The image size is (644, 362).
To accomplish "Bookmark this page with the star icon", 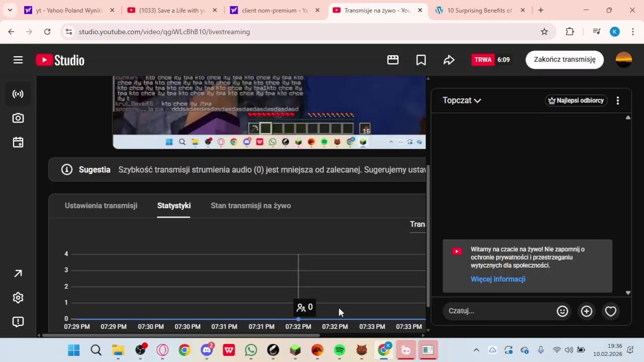I will [544, 32].
